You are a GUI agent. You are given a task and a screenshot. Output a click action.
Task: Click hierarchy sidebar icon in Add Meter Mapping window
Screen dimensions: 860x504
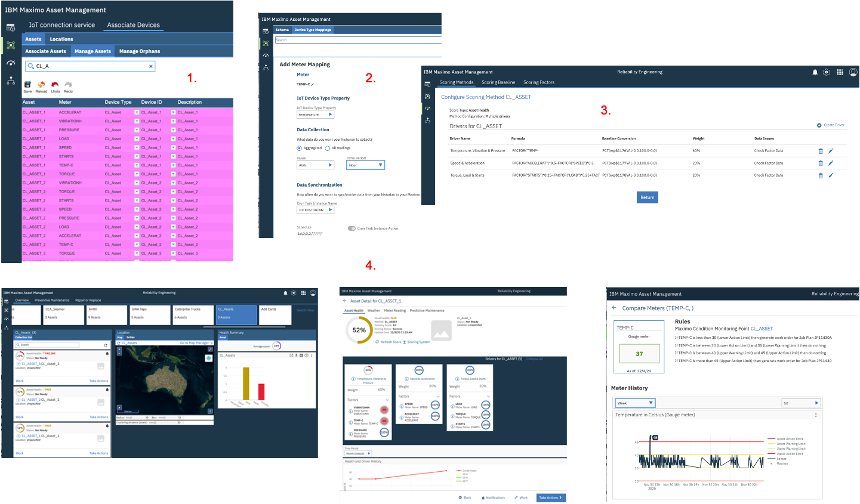266,67
